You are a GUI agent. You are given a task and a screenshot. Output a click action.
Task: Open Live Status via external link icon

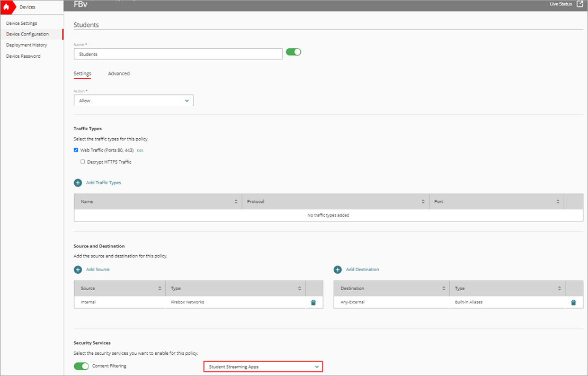tap(581, 4)
